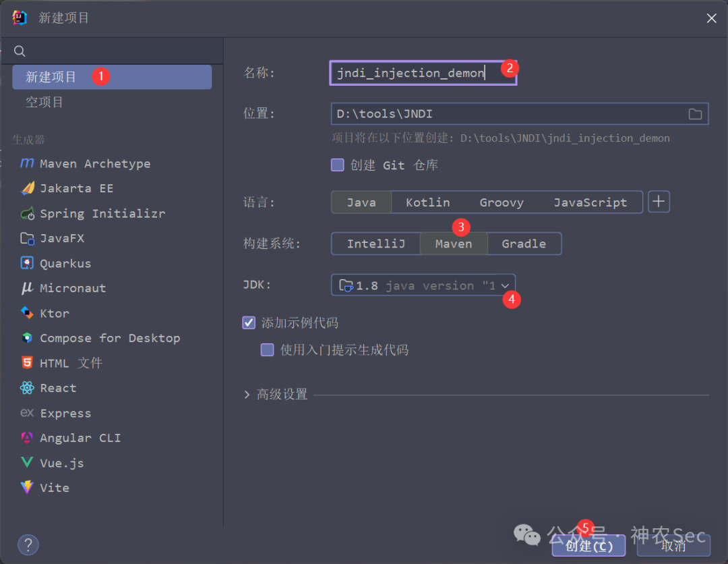The image size is (728, 564).
Task: Click the Ktor icon
Action: [28, 313]
